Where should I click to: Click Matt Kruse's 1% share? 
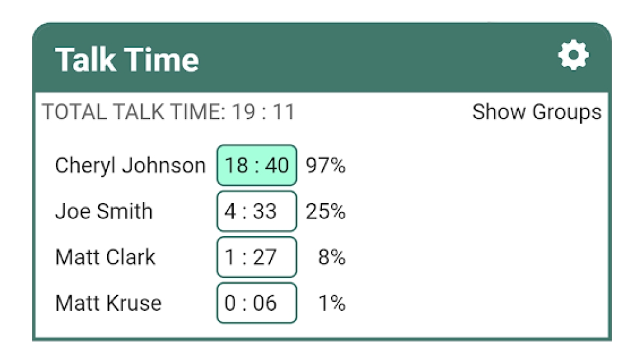332,303
